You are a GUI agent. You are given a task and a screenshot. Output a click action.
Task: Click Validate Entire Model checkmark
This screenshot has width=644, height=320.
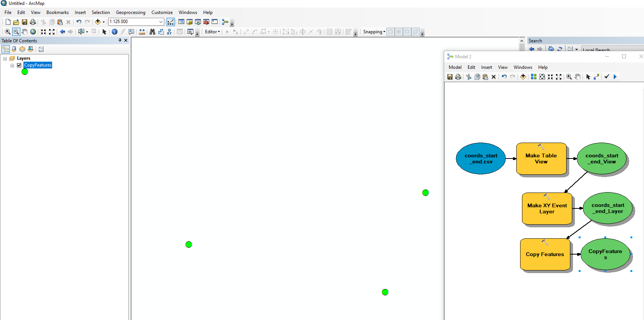(x=607, y=77)
